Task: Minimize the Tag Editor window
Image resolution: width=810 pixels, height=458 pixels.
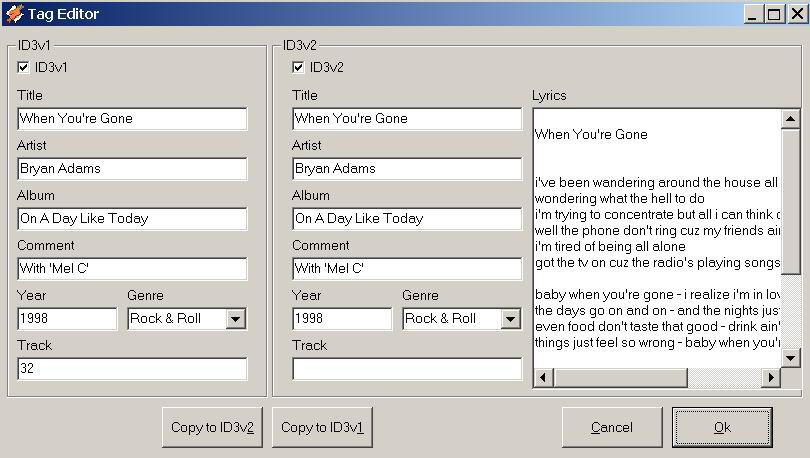Action: (753, 14)
